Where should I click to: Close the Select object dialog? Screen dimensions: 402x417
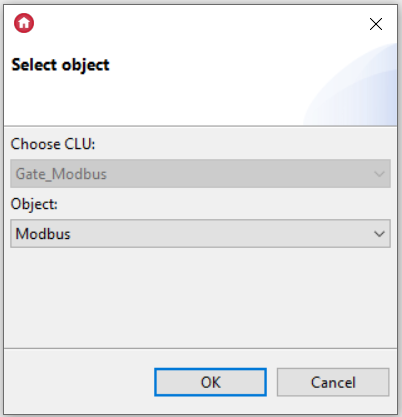(376, 24)
